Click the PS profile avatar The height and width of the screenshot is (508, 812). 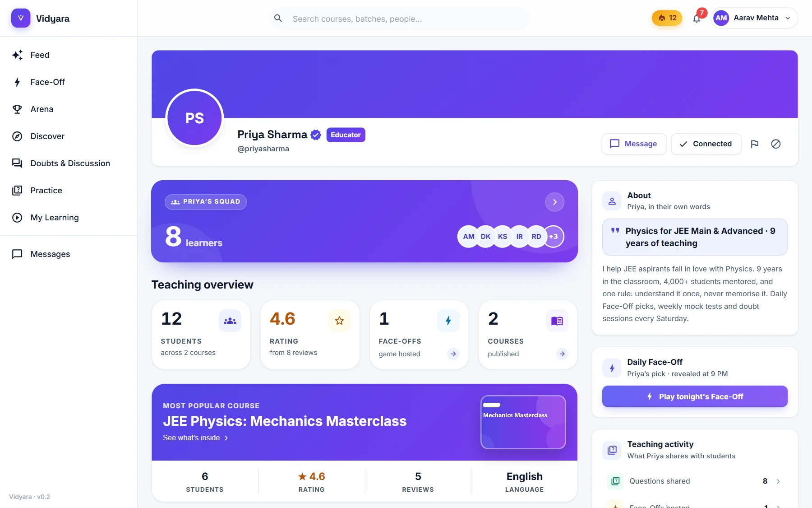coord(194,118)
